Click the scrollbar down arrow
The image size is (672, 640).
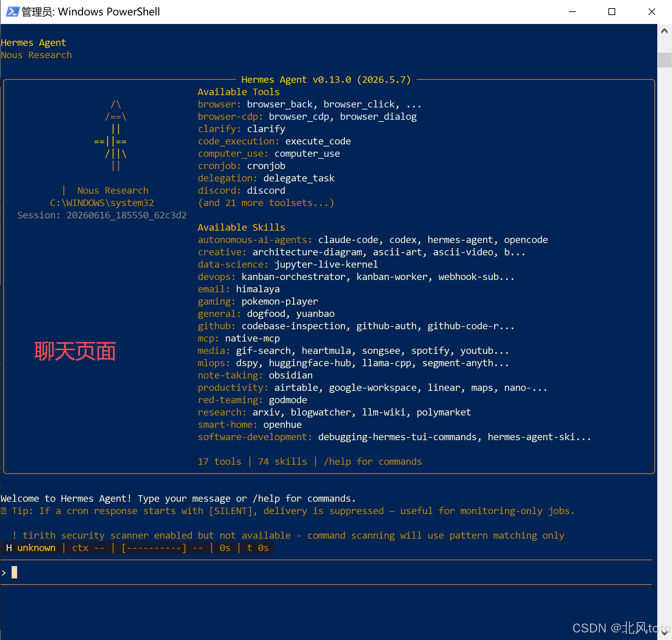[x=664, y=633]
